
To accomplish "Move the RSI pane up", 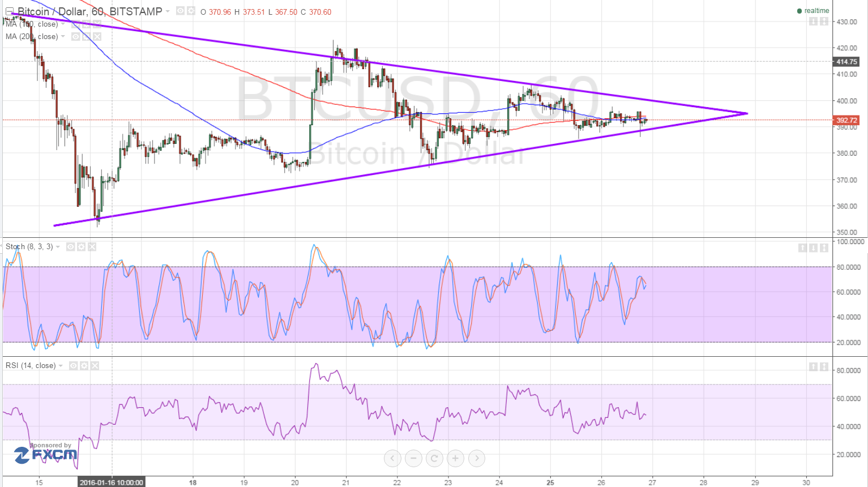I will point(813,366).
